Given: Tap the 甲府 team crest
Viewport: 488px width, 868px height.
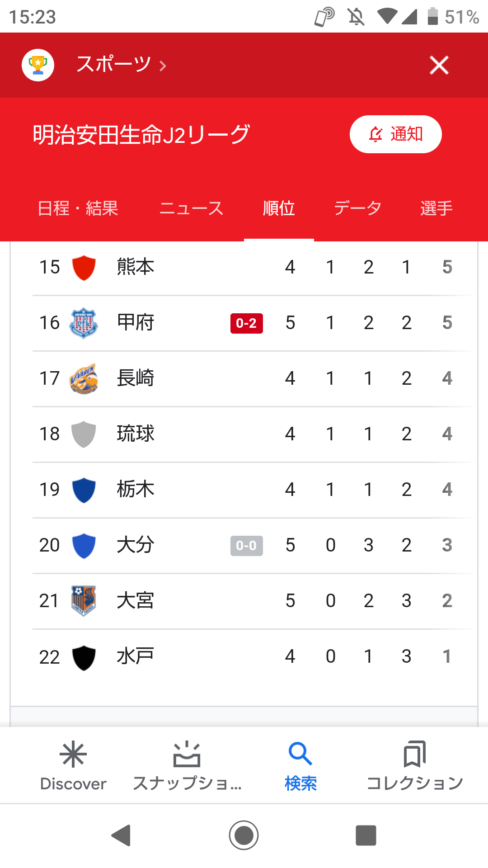Looking at the screenshot, I should (x=84, y=323).
